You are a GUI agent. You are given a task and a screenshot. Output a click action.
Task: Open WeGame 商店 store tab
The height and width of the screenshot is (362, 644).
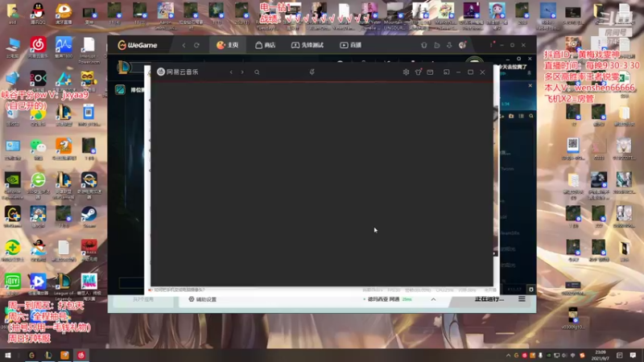click(x=266, y=45)
